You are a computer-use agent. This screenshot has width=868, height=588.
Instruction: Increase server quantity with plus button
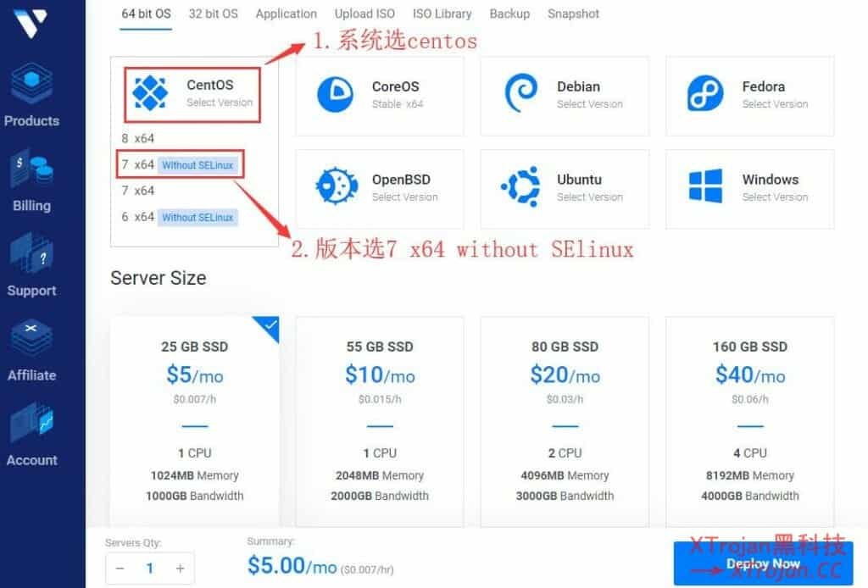(180, 568)
